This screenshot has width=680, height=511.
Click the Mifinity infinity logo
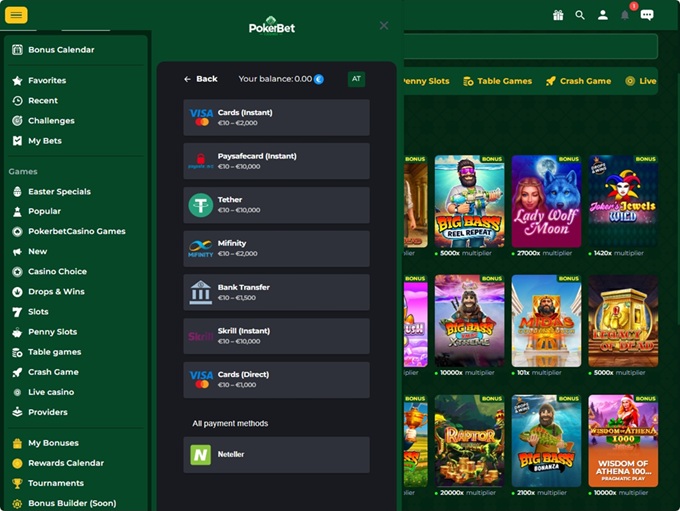click(x=201, y=249)
